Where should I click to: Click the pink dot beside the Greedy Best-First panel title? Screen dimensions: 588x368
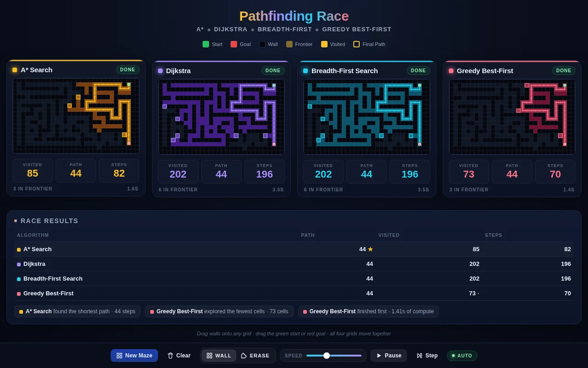451,71
